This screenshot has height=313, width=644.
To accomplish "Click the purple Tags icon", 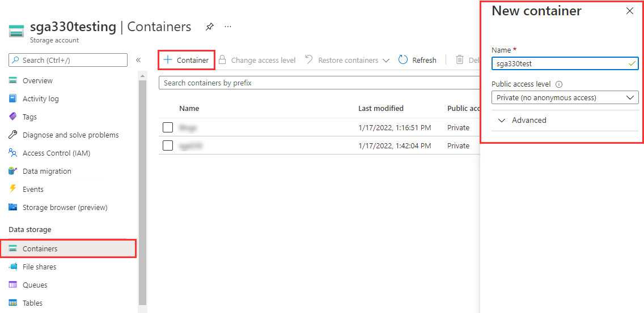I will tap(12, 117).
